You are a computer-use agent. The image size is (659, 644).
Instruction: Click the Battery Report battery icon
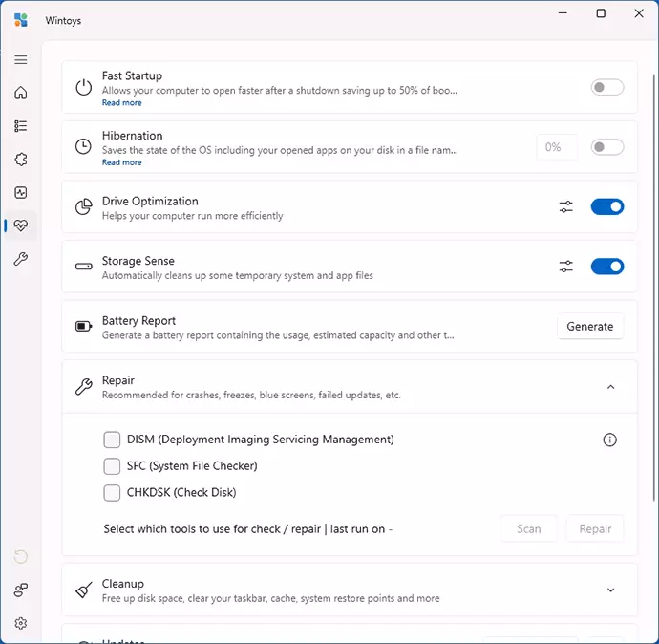pyautogui.click(x=84, y=326)
